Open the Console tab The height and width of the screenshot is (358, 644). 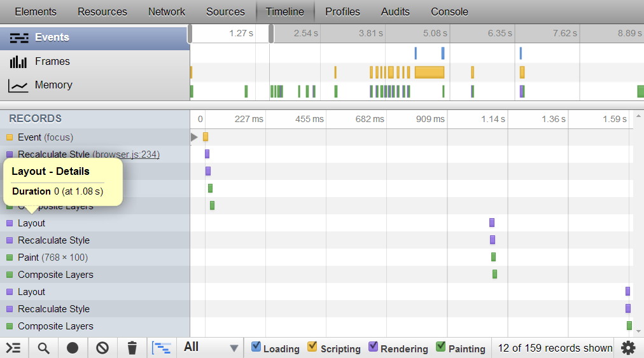click(449, 11)
